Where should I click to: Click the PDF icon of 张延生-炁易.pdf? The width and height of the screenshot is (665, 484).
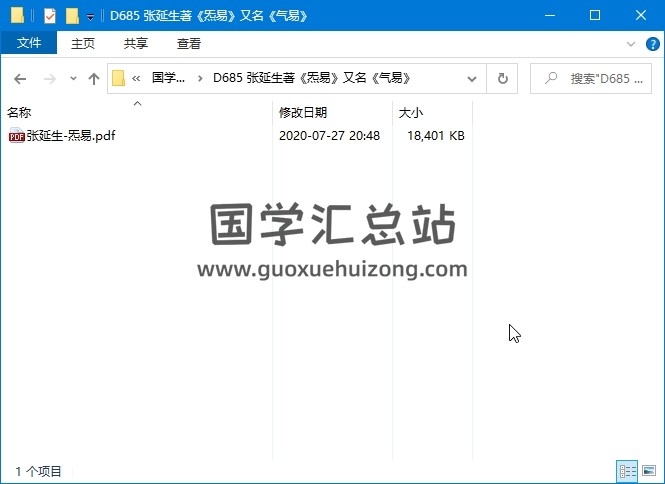pyautogui.click(x=17, y=136)
